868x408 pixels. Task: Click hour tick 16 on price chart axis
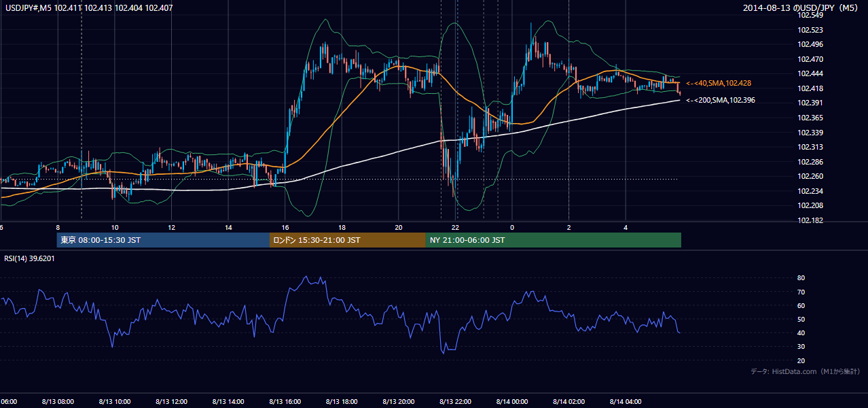285,227
